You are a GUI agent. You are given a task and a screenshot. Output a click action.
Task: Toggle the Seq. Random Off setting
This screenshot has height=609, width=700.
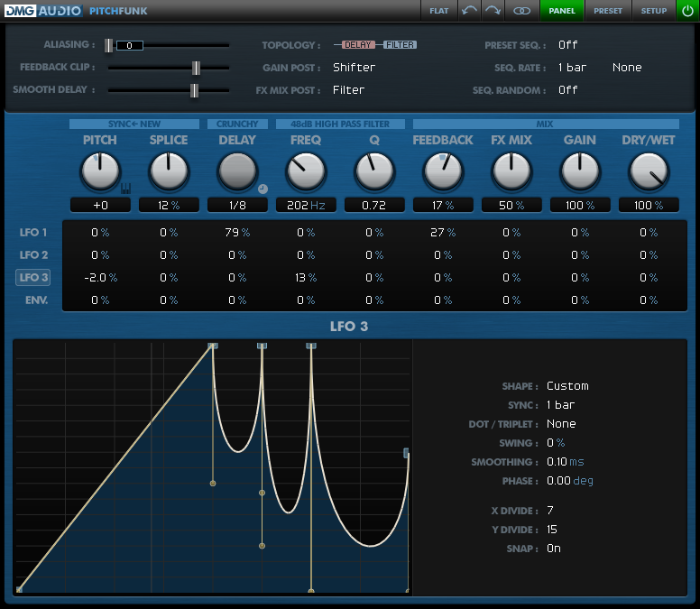[x=568, y=90]
